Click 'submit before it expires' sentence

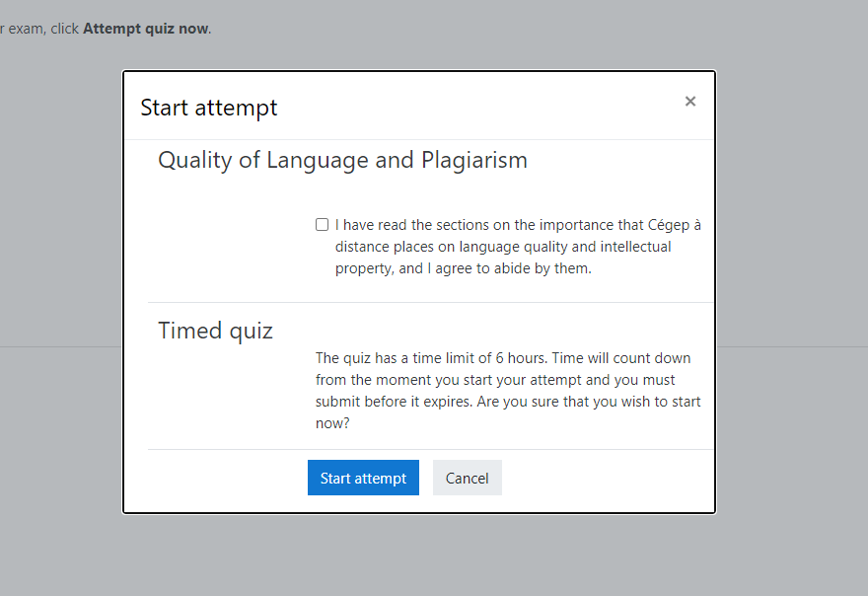395,402
